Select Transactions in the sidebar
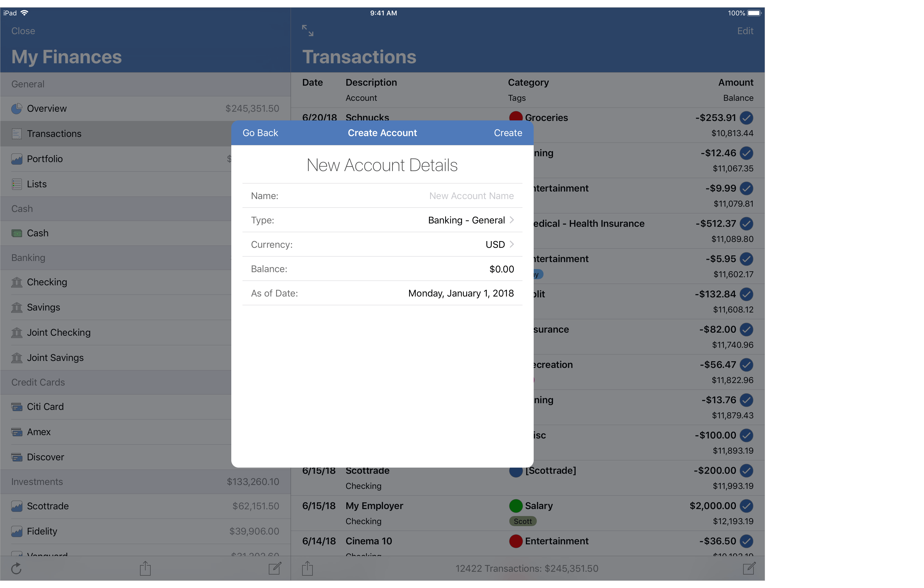Screen dimensions: 924x588 pos(54,134)
